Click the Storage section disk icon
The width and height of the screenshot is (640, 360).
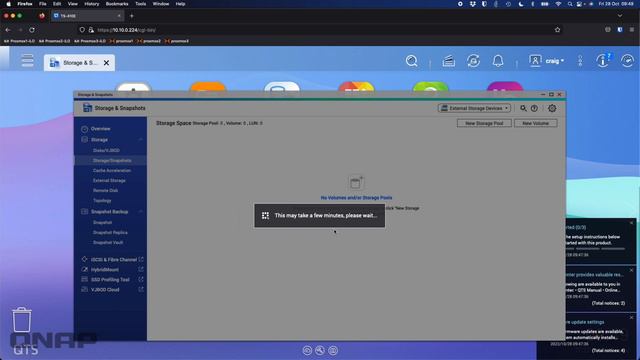(x=84, y=140)
